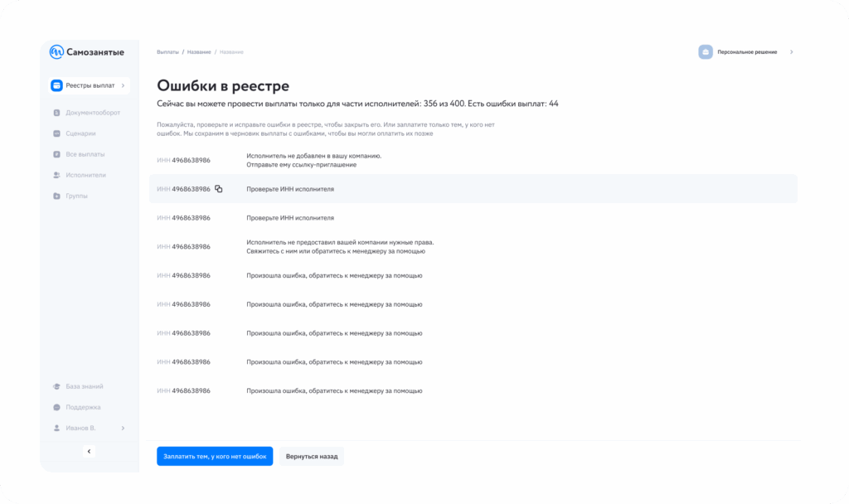Click the Персональное решение briefcase icon
The image size is (849, 504).
pos(706,52)
